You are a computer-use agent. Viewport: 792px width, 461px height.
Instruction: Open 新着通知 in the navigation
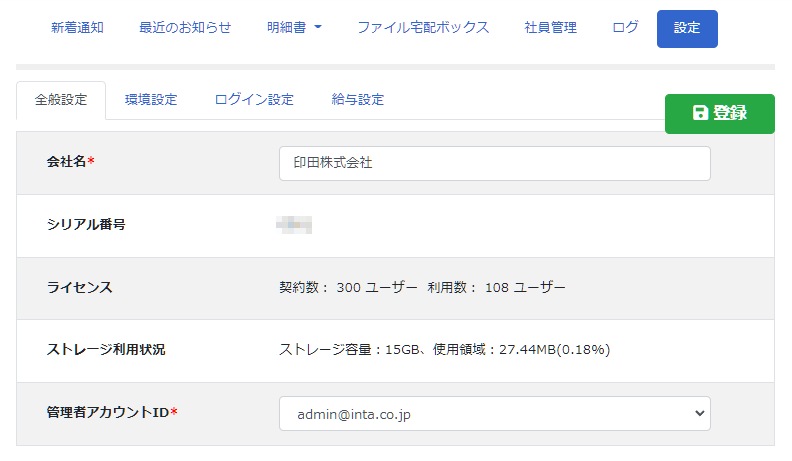click(x=77, y=28)
